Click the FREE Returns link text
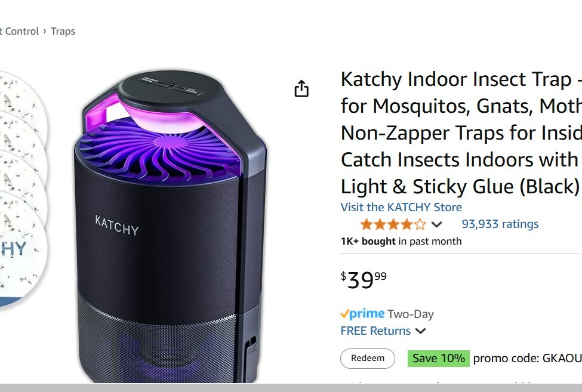Image resolution: width=582 pixels, height=392 pixels. [x=375, y=331]
